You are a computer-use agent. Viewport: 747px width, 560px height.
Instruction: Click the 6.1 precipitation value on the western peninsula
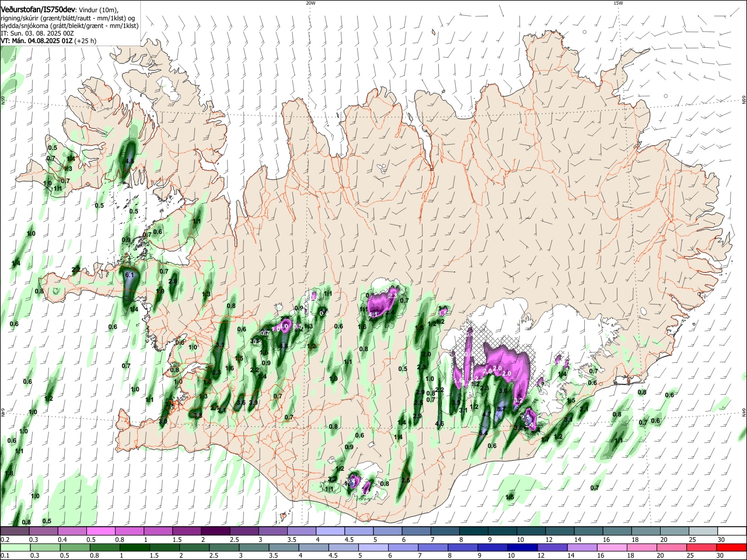click(x=130, y=274)
